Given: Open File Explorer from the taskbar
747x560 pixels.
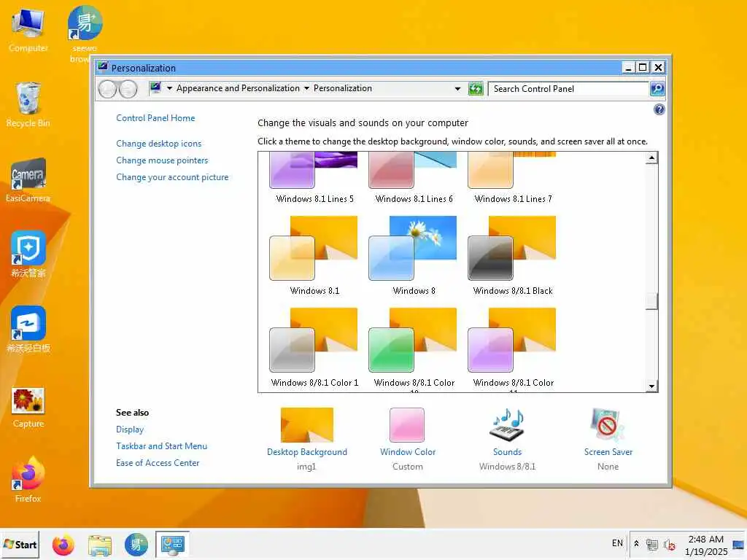Looking at the screenshot, I should 99,545.
